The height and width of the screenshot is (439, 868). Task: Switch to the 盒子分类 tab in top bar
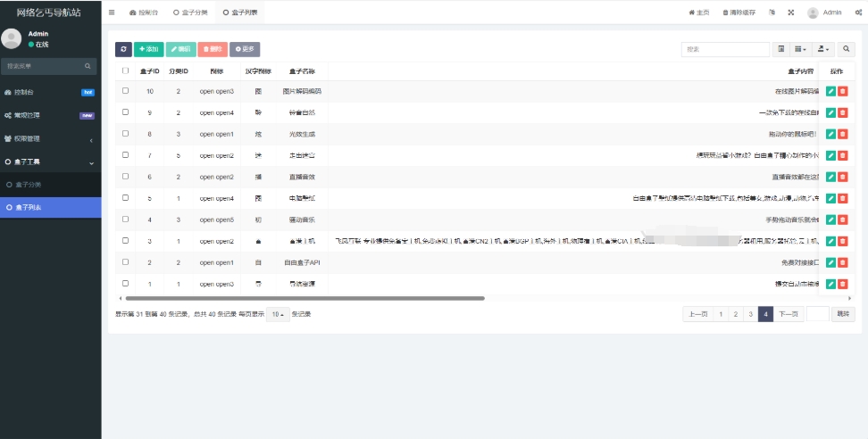tap(190, 12)
